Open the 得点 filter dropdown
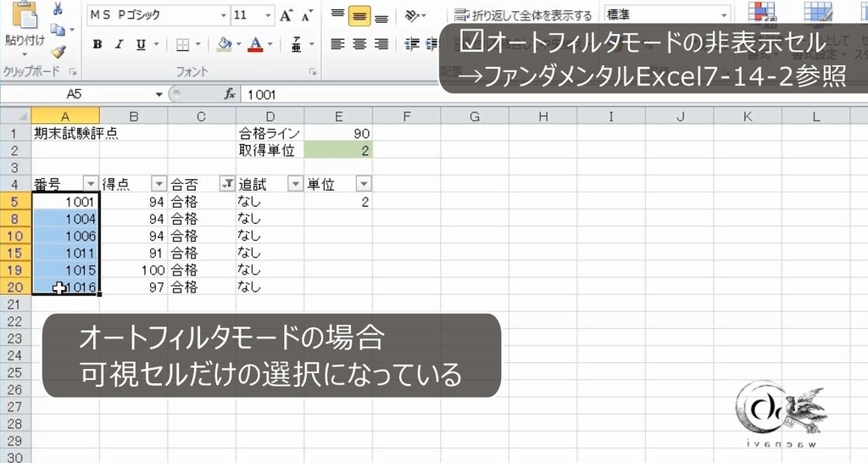The image size is (868, 463). (159, 184)
